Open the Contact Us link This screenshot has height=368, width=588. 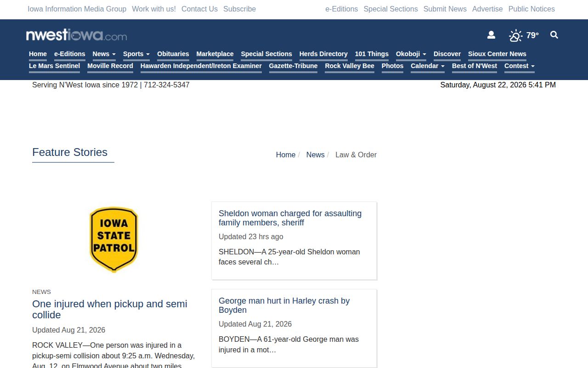tap(199, 9)
